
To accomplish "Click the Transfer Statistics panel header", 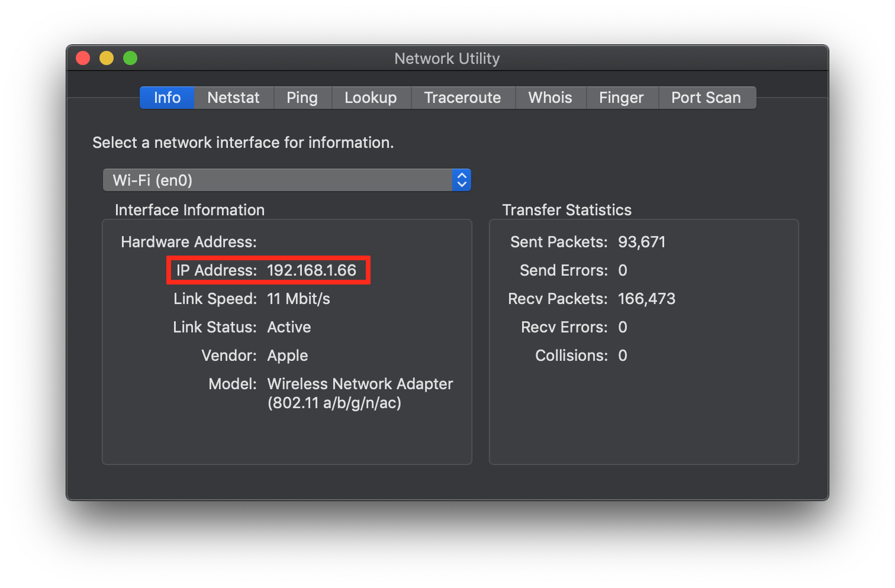I will pyautogui.click(x=566, y=209).
